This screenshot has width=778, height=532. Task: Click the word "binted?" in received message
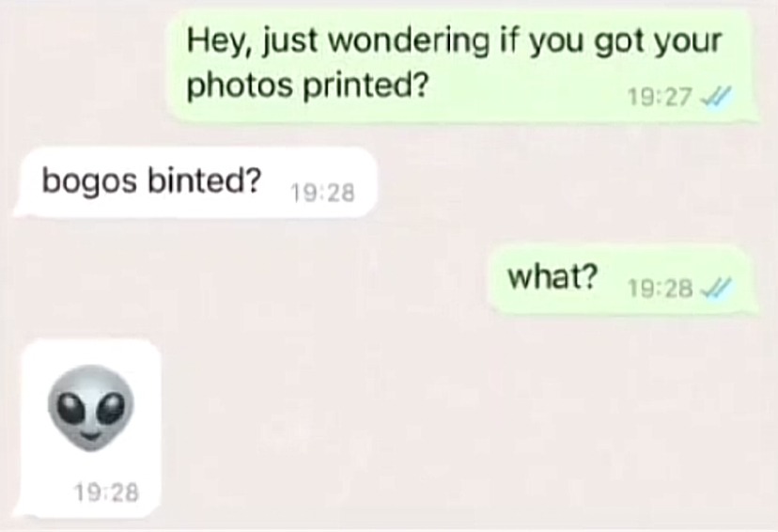coord(204,180)
